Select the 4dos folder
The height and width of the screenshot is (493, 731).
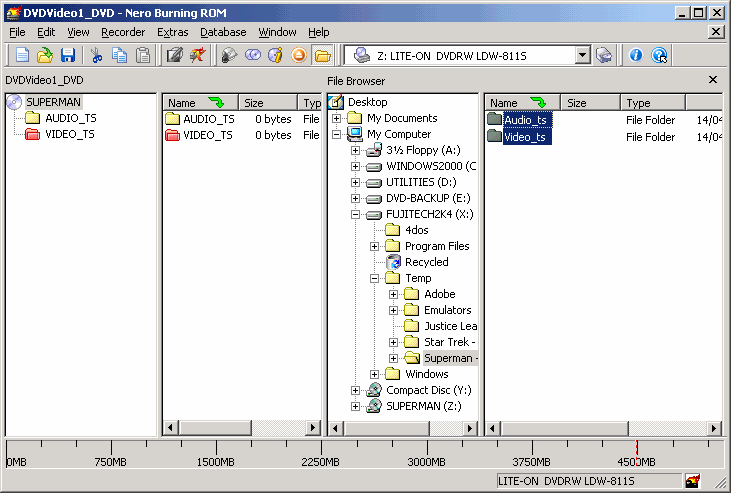(416, 230)
